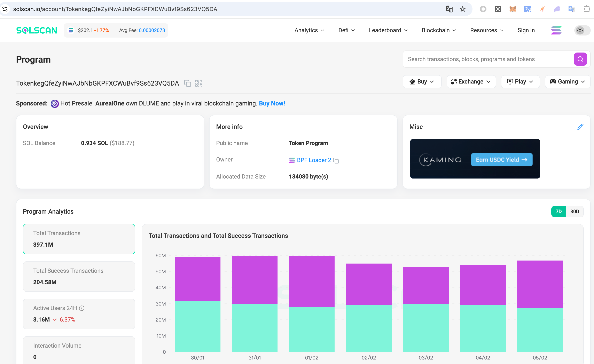Open MetaMask fox extension icon
Screen dimensions: 594x364
tap(513, 9)
